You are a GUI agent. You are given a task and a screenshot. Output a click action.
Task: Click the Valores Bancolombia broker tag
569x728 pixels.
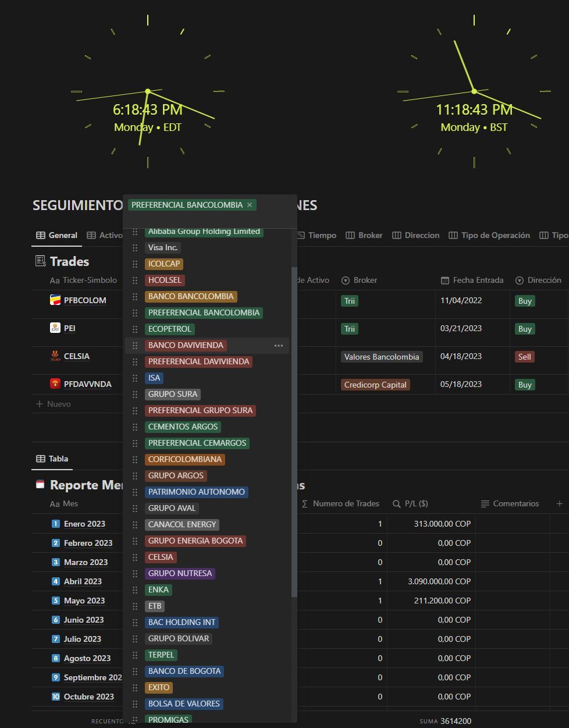[x=382, y=357]
